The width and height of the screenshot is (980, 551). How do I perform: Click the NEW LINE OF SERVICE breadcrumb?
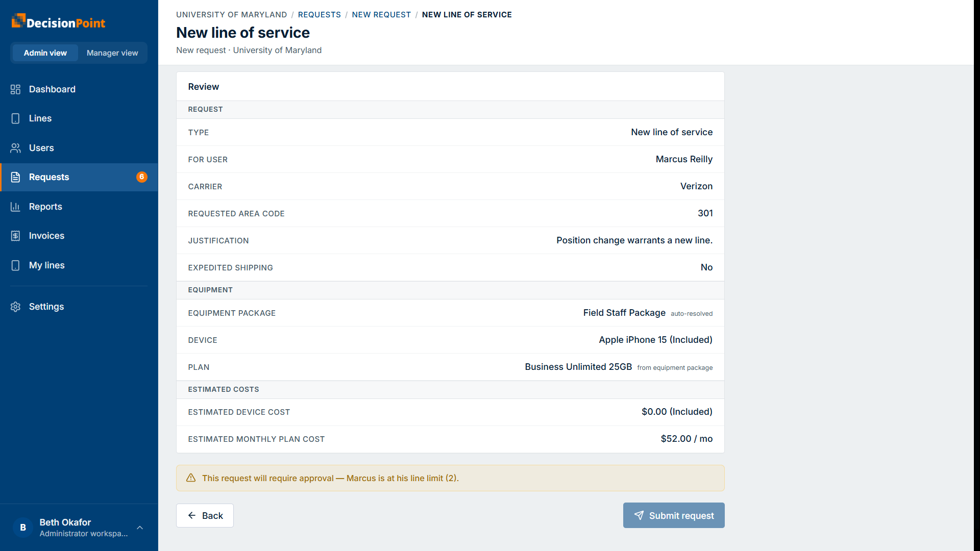(467, 15)
